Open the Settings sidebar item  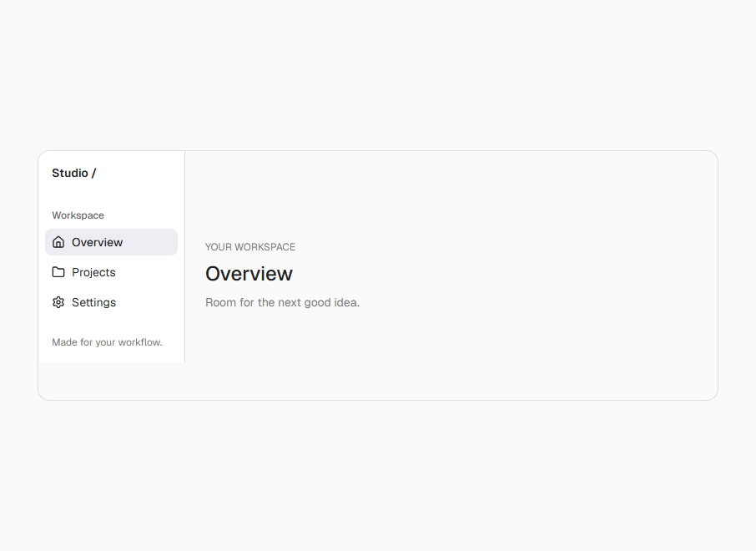pyautogui.click(x=111, y=302)
